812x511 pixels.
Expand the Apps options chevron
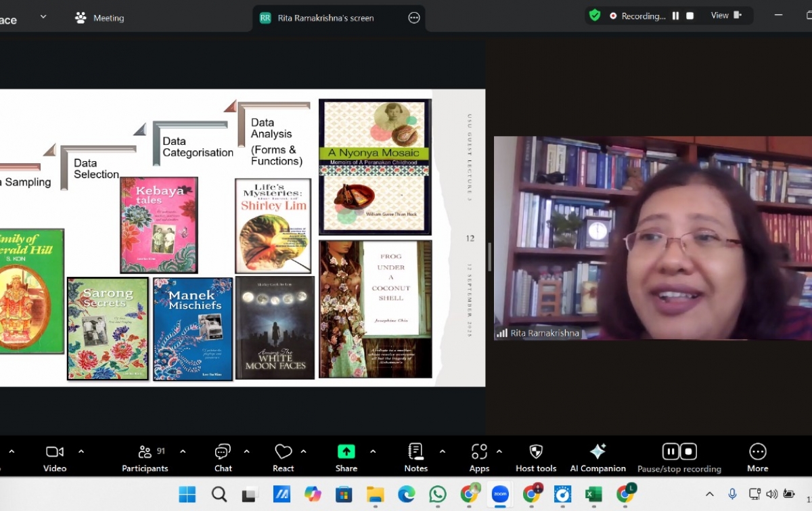coord(499,451)
